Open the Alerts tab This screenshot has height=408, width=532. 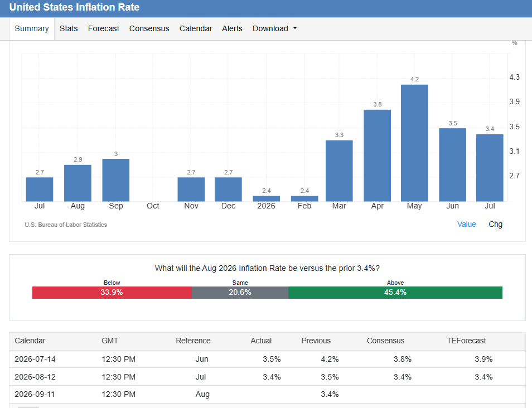232,28
